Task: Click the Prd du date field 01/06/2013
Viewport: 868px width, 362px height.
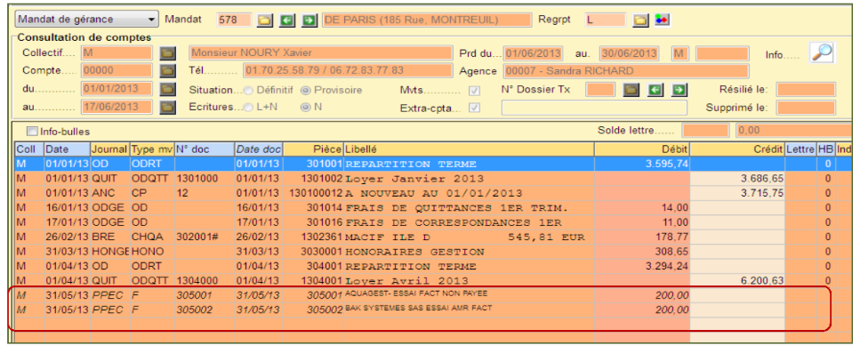Action: point(534,54)
